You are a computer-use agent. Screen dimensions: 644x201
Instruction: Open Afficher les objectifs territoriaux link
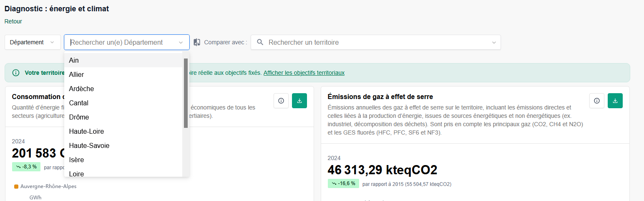[x=304, y=73]
